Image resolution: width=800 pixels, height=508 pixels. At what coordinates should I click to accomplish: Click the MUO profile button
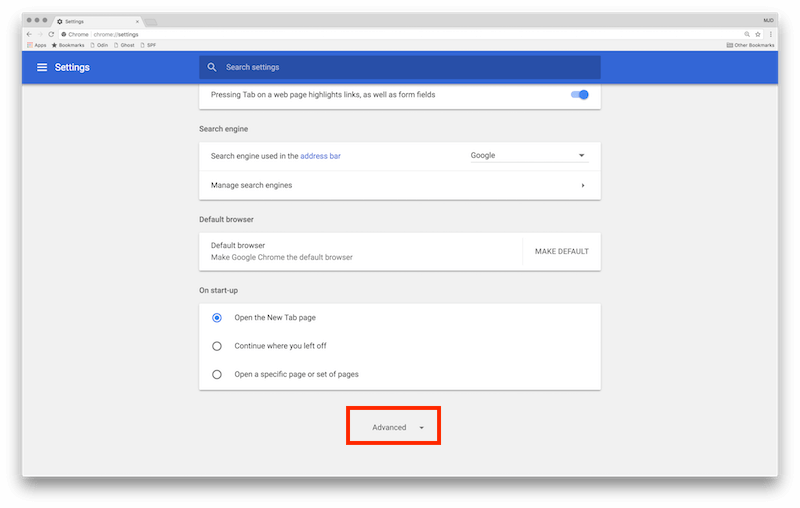coord(768,20)
